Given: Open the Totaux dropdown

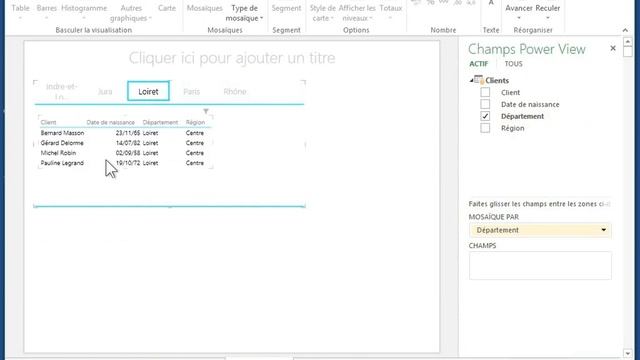Looking at the screenshot, I should [391, 13].
